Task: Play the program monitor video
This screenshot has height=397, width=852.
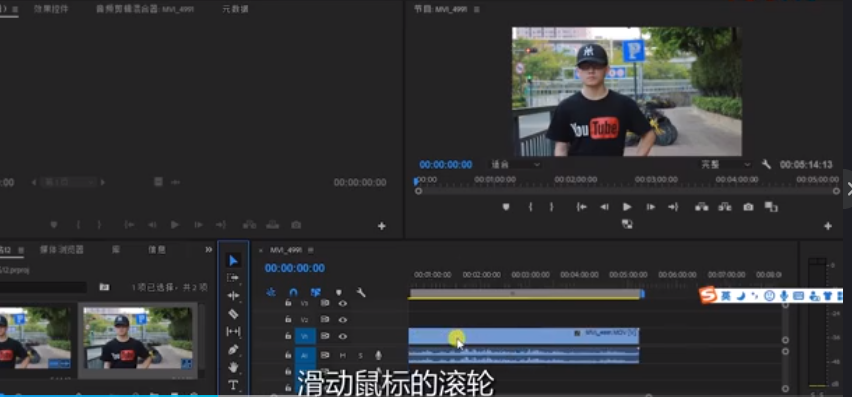Action: pyautogui.click(x=627, y=207)
